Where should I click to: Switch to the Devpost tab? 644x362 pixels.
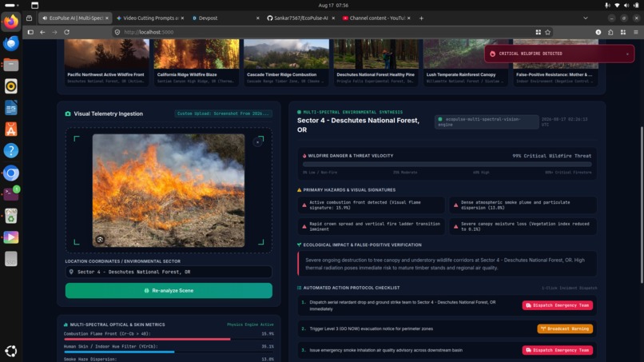click(225, 18)
